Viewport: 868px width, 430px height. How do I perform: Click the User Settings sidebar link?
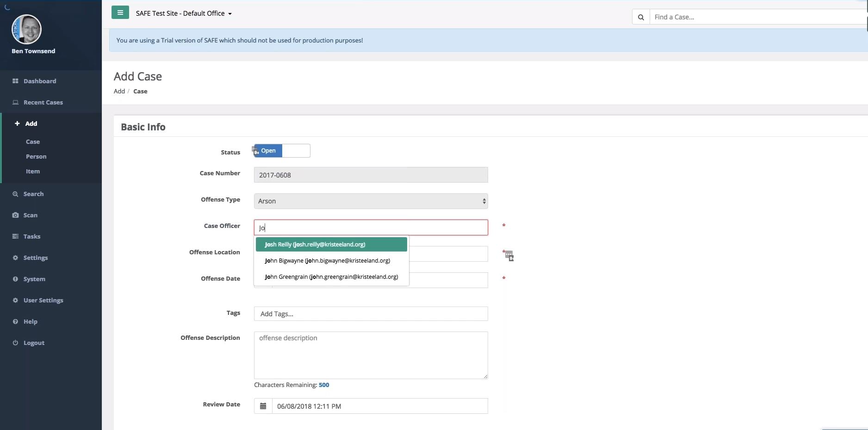[43, 300]
